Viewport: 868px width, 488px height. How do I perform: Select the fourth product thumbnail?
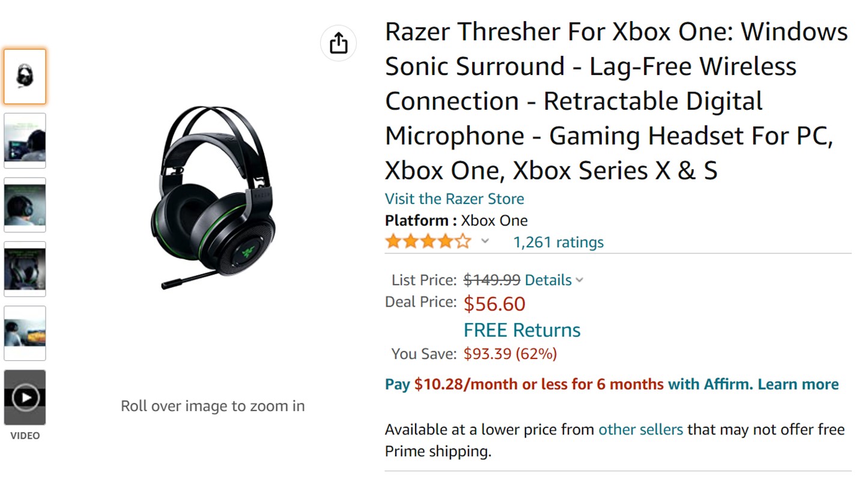pos(25,269)
